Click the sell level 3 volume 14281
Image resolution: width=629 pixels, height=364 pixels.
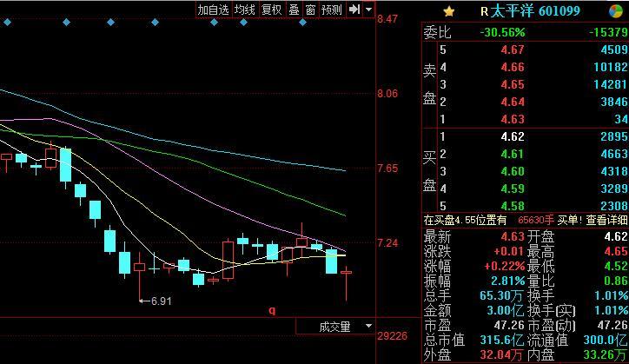[611, 84]
